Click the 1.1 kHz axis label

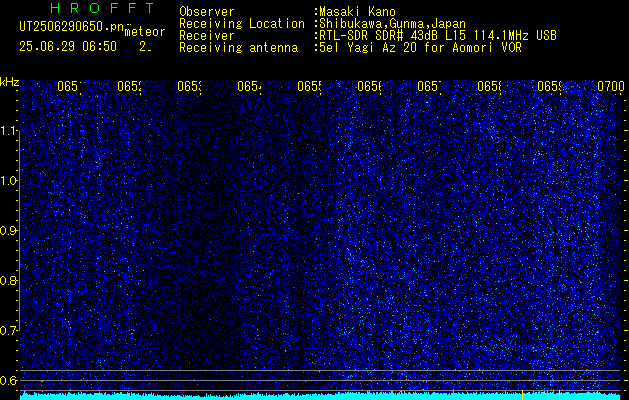tap(10, 131)
